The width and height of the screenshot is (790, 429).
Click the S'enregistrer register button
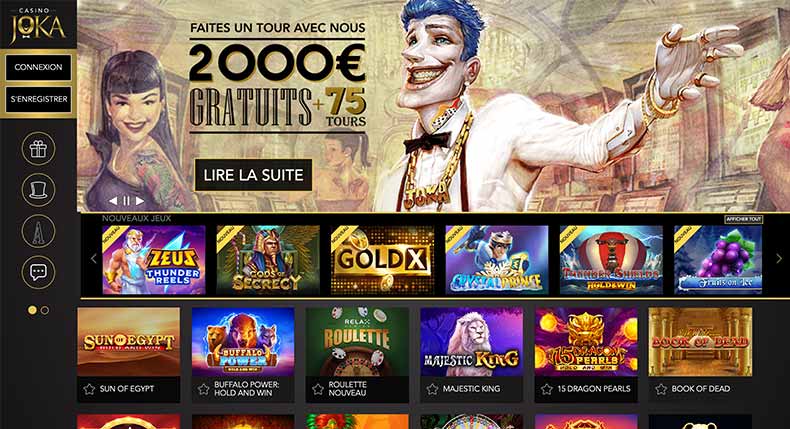tap(38, 99)
